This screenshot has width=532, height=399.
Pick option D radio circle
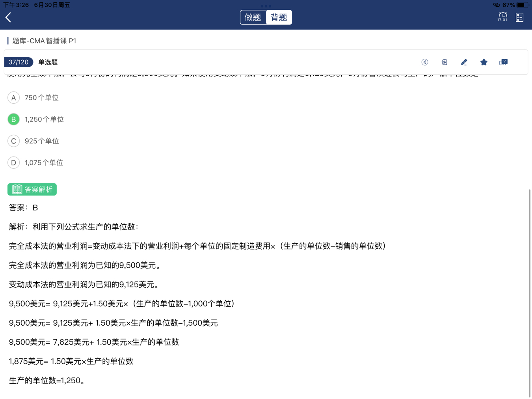tap(14, 163)
